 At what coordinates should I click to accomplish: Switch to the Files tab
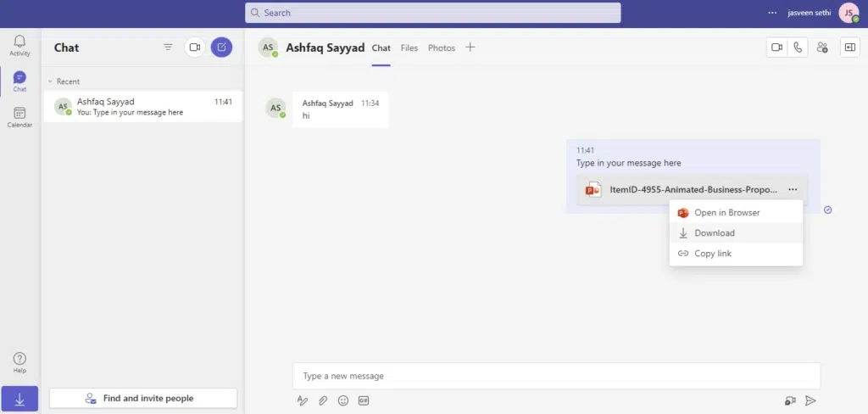click(409, 48)
